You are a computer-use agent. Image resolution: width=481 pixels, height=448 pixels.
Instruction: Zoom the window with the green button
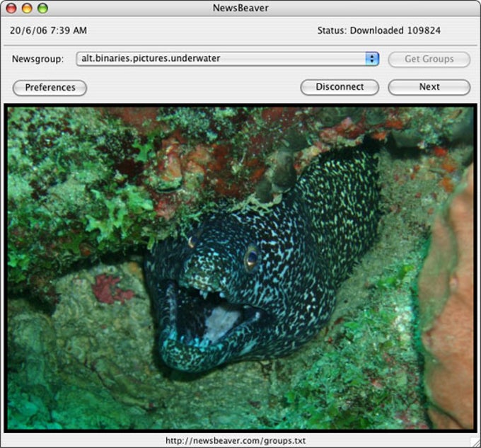click(x=42, y=8)
